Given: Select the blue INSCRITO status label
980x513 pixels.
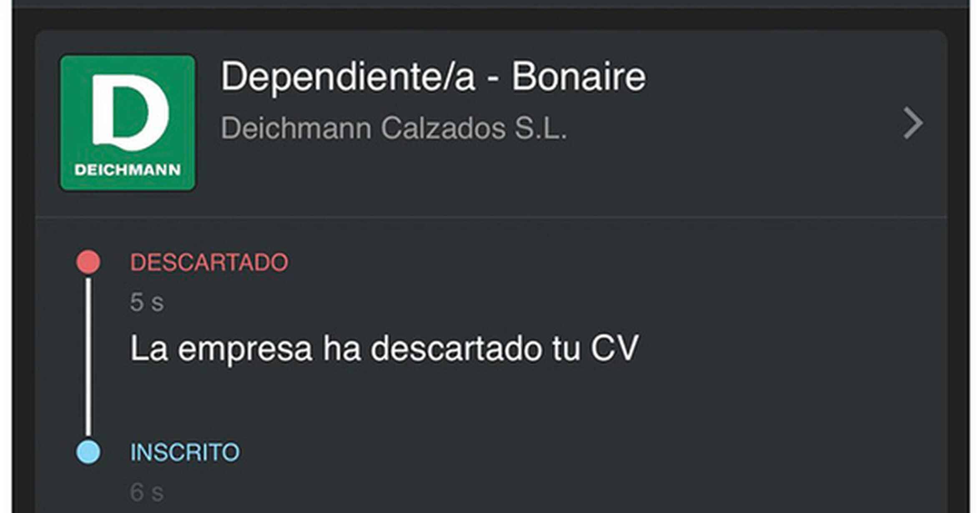Looking at the screenshot, I should [x=185, y=453].
